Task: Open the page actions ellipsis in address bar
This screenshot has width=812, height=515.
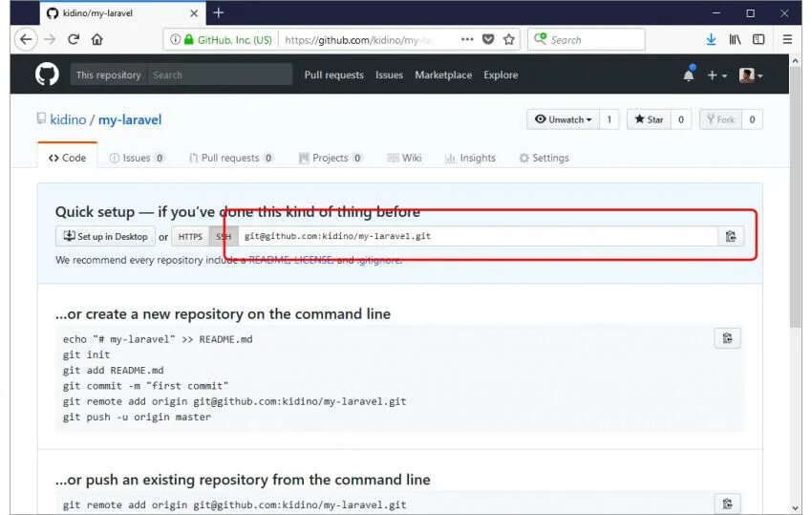Action: 467,39
